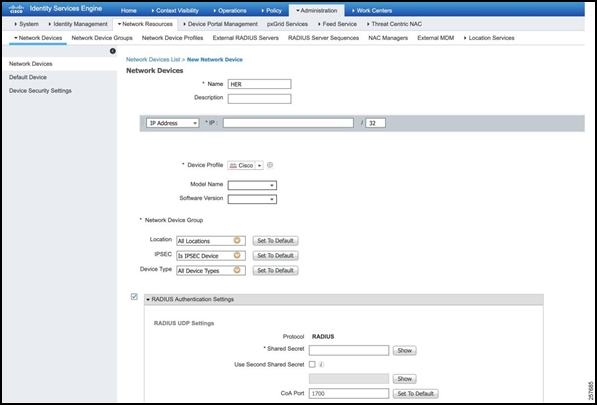Open the Network Resources submenu
This screenshot has height=405, width=597.
click(x=145, y=24)
